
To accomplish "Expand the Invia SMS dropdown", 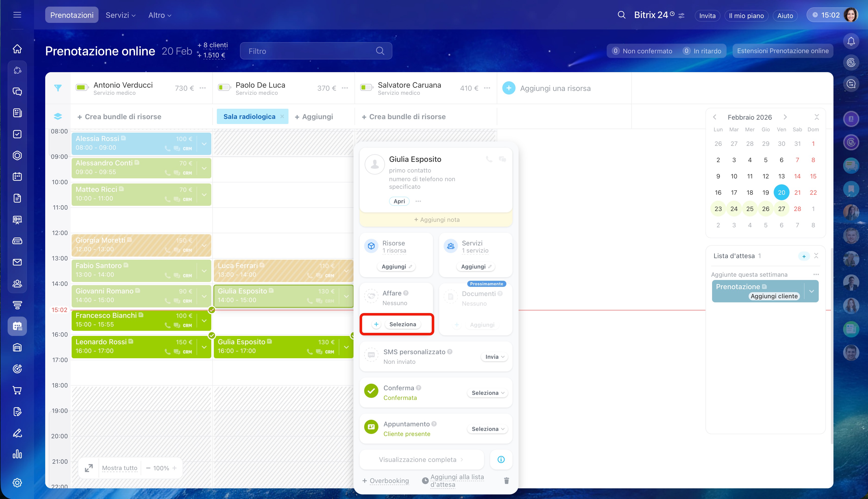I will [x=494, y=357].
